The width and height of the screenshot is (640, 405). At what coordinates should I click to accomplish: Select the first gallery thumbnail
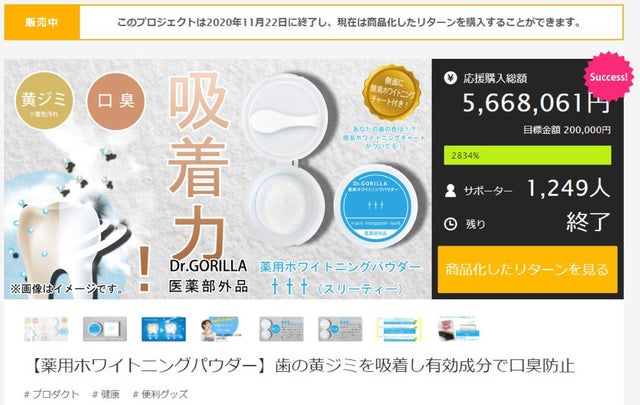click(46, 329)
